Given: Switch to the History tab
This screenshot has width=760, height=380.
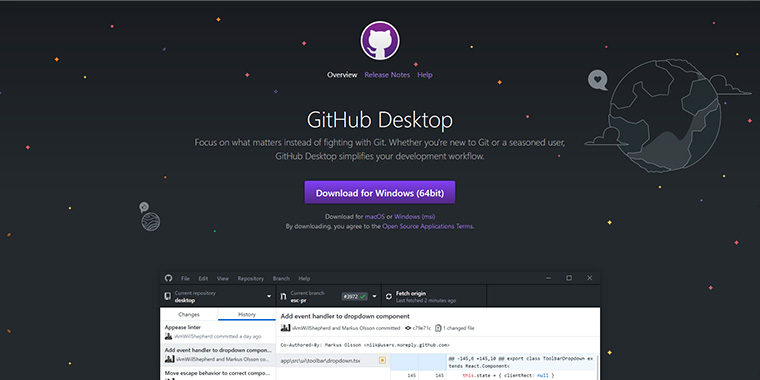Looking at the screenshot, I should click(247, 314).
